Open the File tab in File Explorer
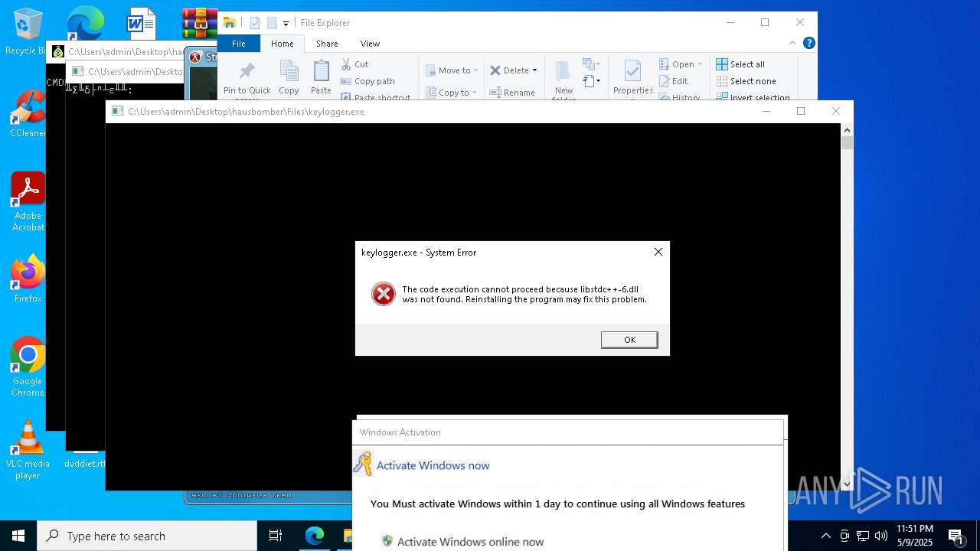 [x=239, y=44]
